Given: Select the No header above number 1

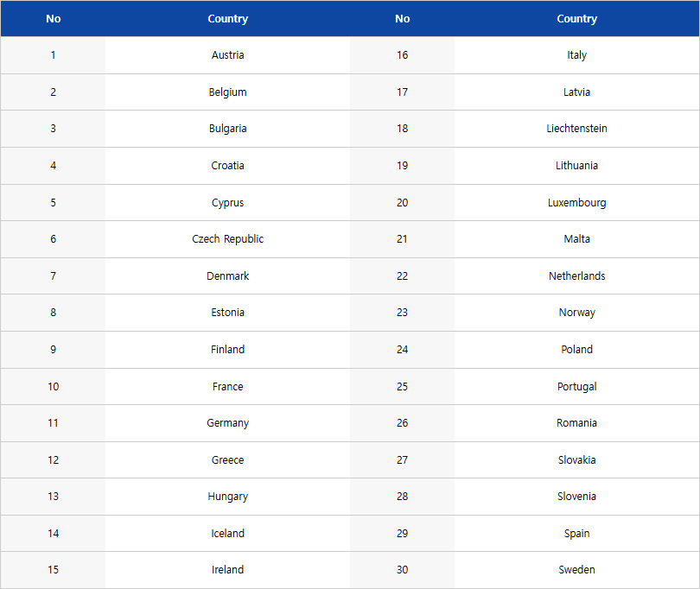Looking at the screenshot, I should pos(53,19).
